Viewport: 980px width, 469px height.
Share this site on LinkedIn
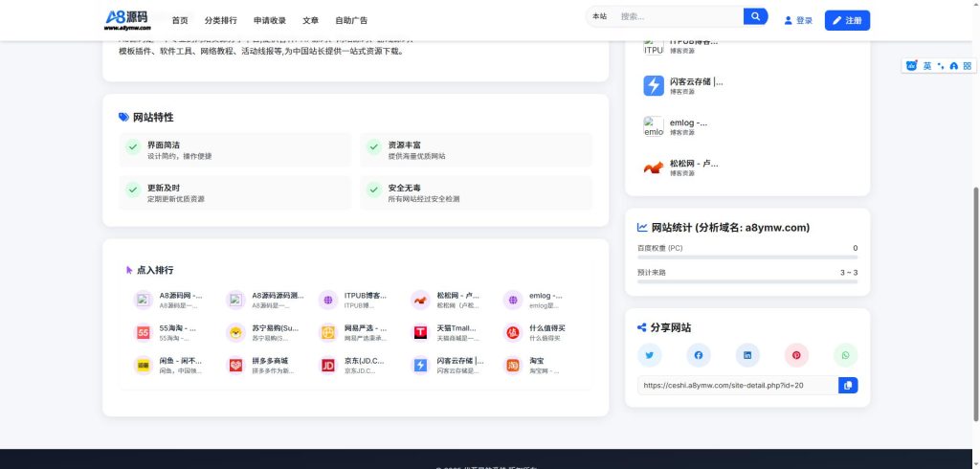pos(747,355)
